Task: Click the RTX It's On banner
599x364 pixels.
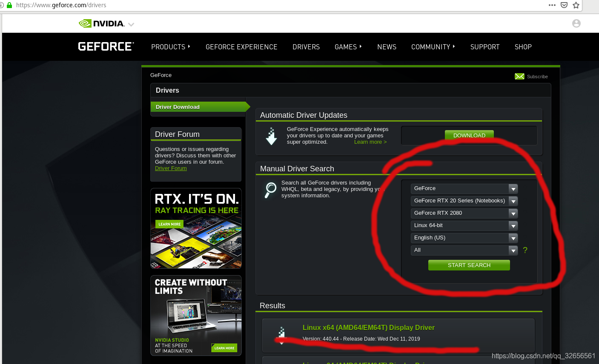Action: tap(196, 228)
